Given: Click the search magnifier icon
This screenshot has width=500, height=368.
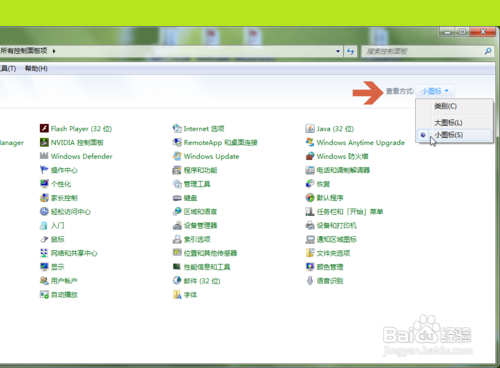Looking at the screenshot, I should [x=488, y=51].
